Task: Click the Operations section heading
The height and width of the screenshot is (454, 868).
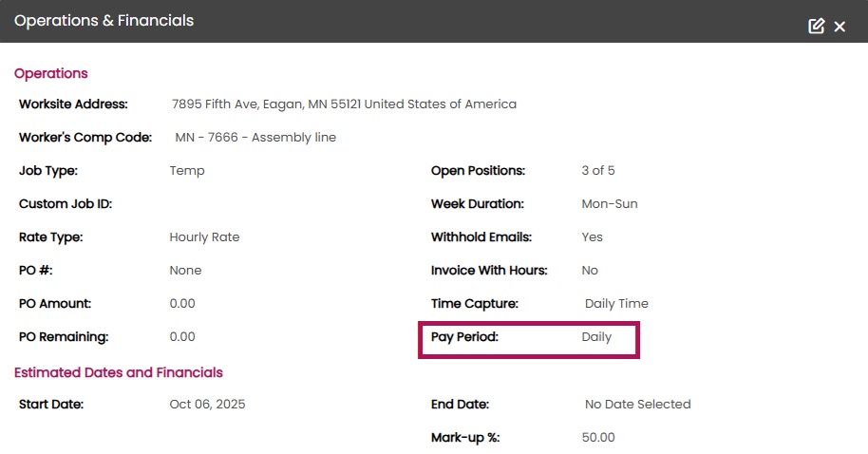Action: (51, 74)
